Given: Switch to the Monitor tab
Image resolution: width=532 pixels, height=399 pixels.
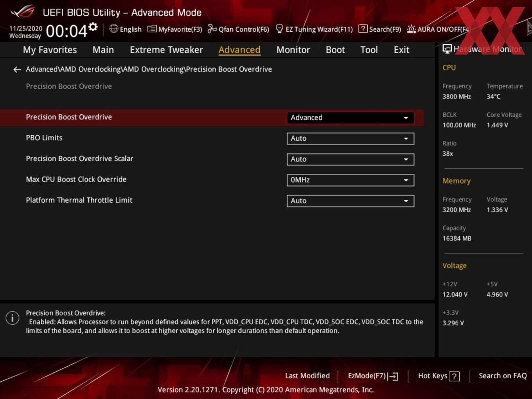Looking at the screenshot, I should [293, 50].
